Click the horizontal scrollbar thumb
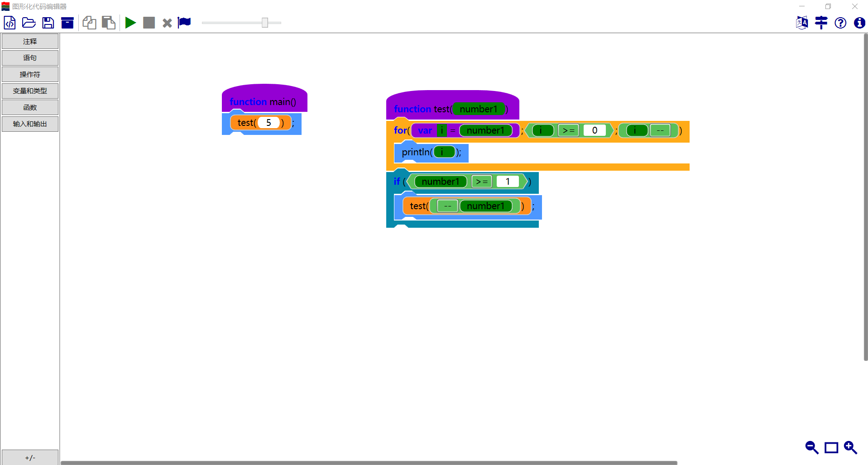This screenshot has height=465, width=868. tap(369, 463)
